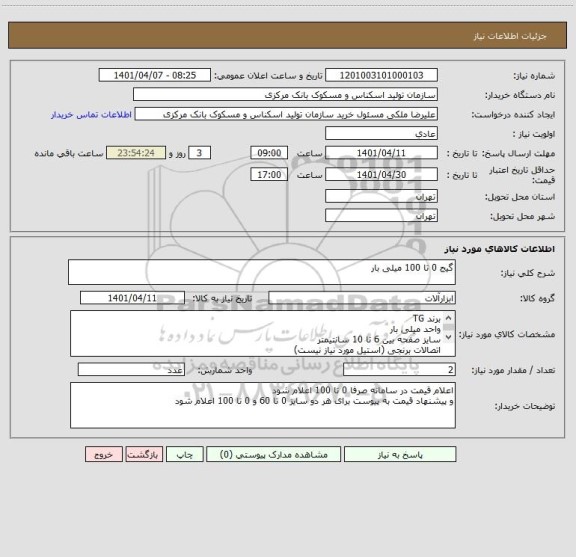This screenshot has width=576, height=557.
Task: Click the header جزئیات اطلاعات نیاز
Action: [510, 36]
